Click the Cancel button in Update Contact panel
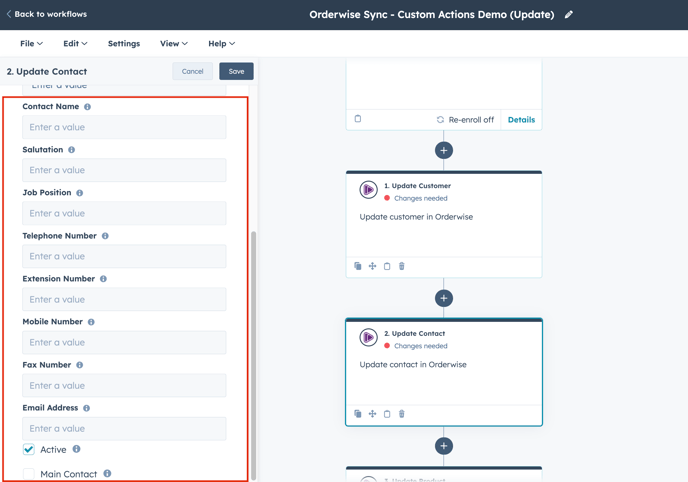Screen dimensions: 688x482 [192, 71]
